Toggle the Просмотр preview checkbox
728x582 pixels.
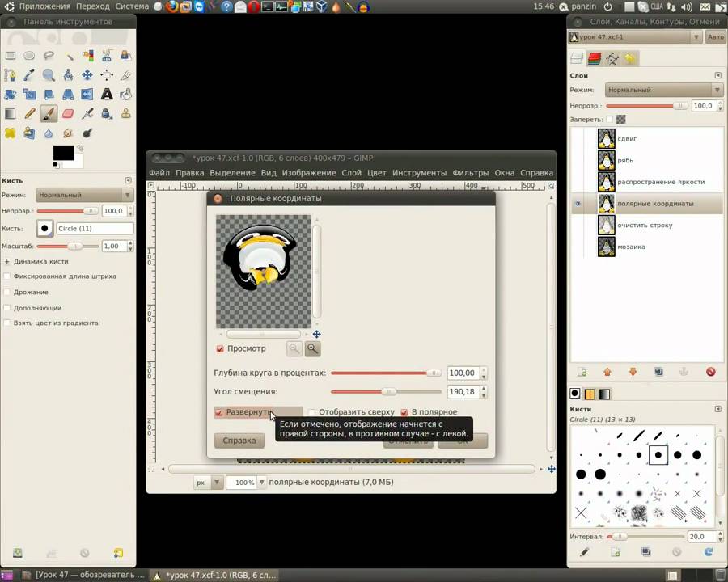[220, 348]
